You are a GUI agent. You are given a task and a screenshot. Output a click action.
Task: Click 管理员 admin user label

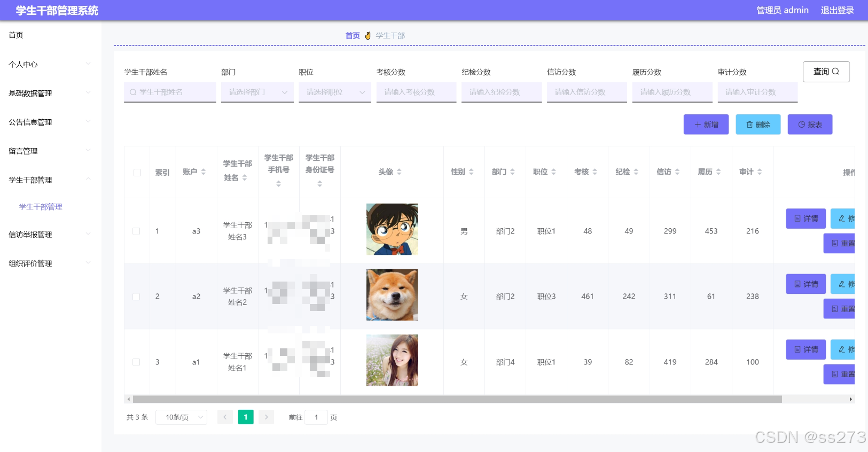click(x=782, y=10)
